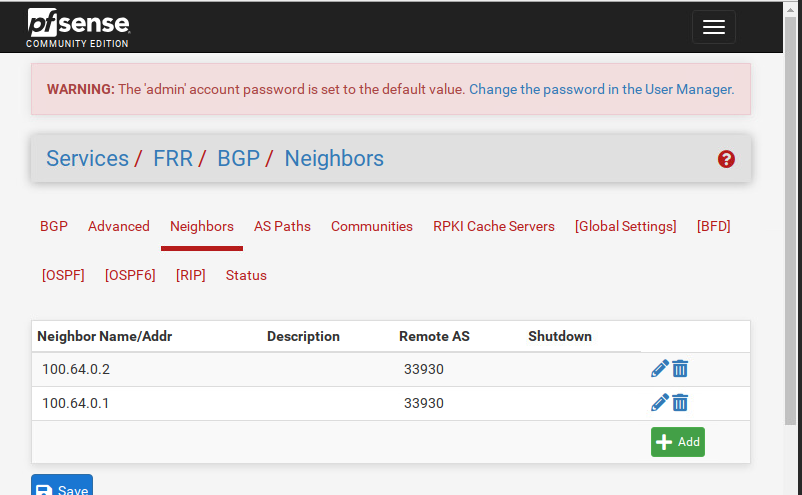The width and height of the screenshot is (802, 495).
Task: Expand the hamburger navigation menu
Action: pyautogui.click(x=713, y=27)
